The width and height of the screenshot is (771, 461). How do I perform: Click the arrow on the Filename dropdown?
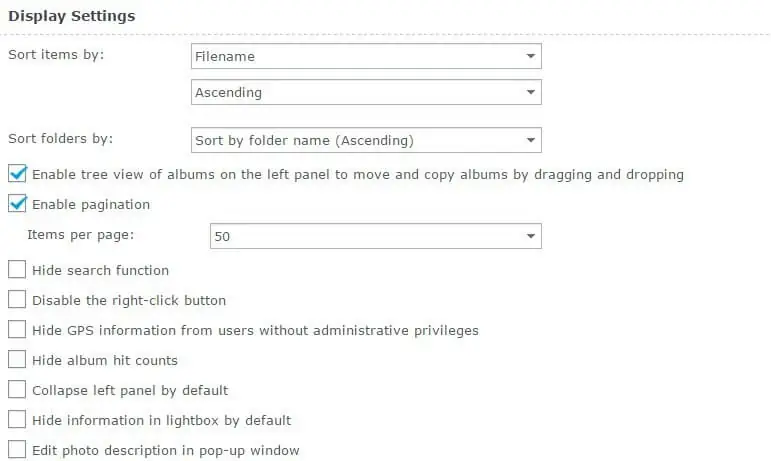pyautogui.click(x=530, y=56)
